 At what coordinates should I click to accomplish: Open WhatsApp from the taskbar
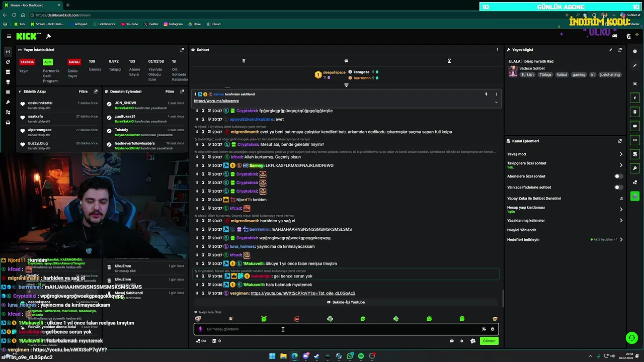(x=350, y=356)
